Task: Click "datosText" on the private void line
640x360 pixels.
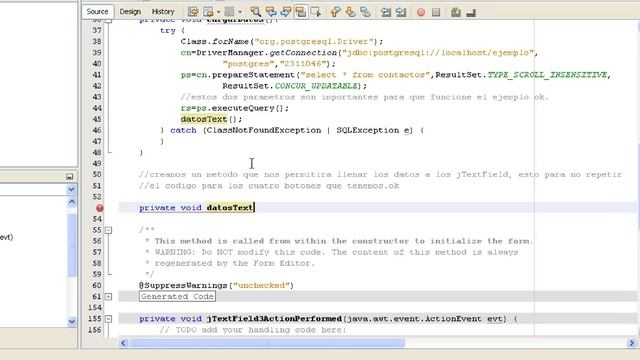Action: [229, 208]
